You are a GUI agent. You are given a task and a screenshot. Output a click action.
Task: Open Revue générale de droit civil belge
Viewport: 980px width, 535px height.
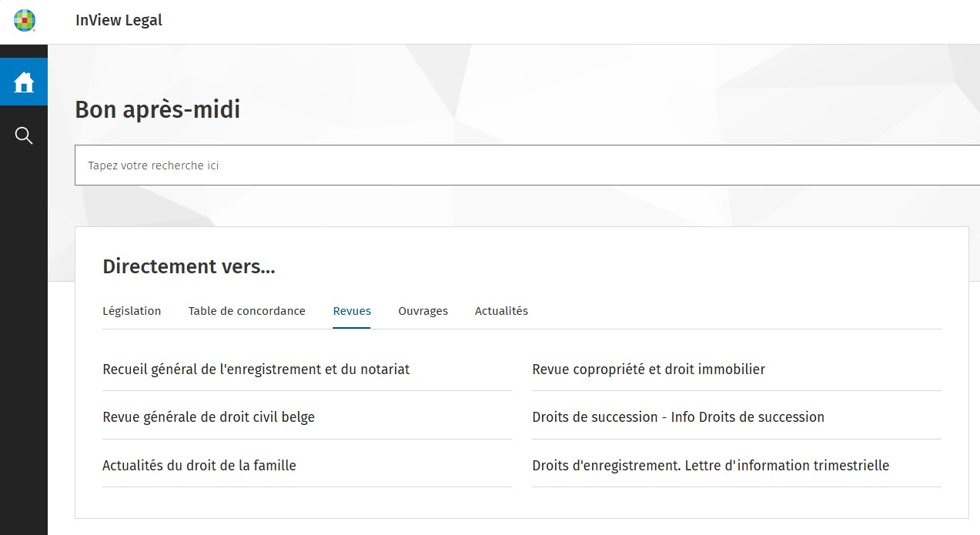pos(209,417)
